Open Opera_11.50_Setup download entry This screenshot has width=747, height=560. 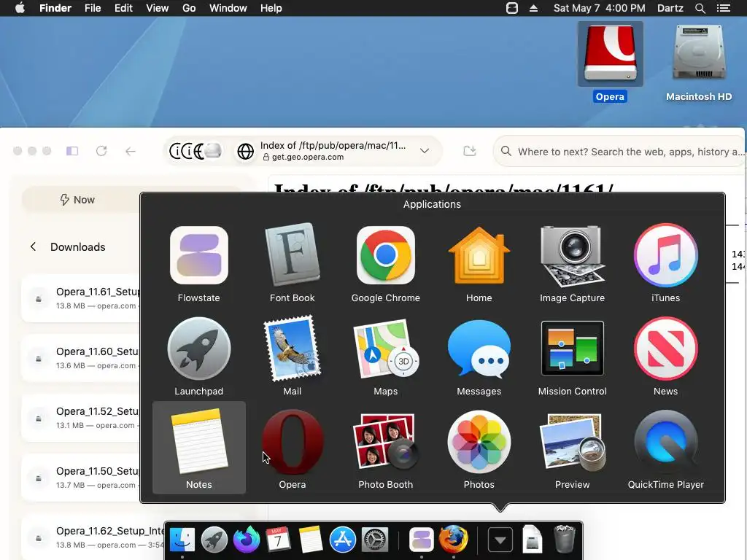81,478
